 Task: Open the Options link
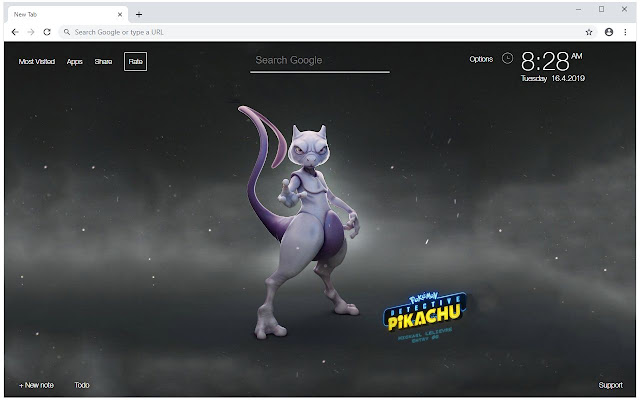[481, 59]
